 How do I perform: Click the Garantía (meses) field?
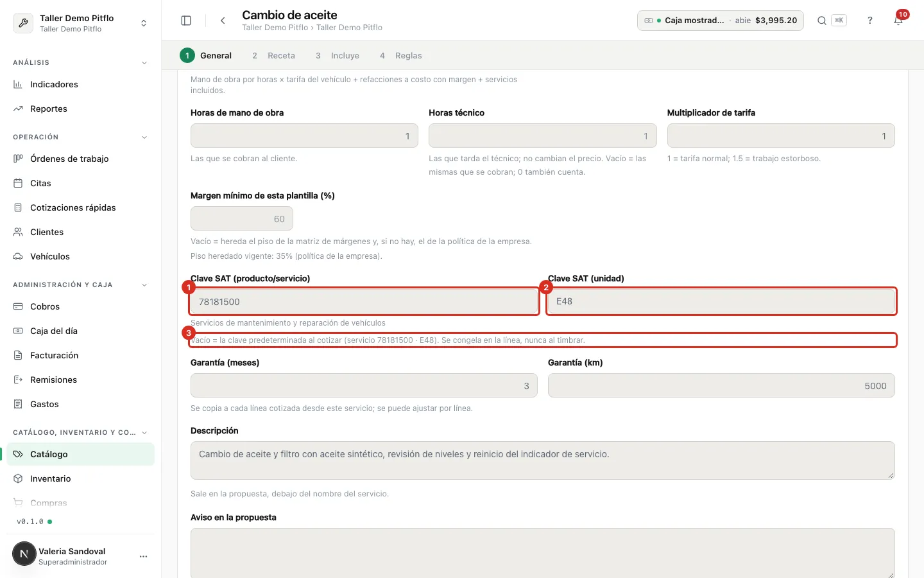[364, 385]
